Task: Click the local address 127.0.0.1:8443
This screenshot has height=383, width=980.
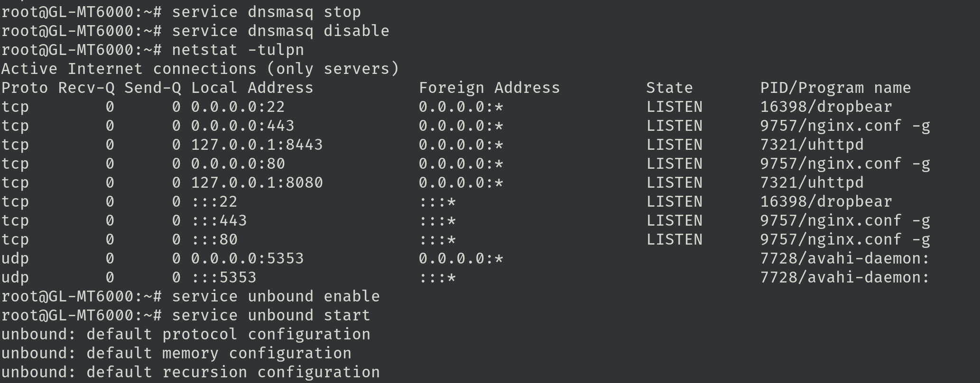Action: (257, 145)
